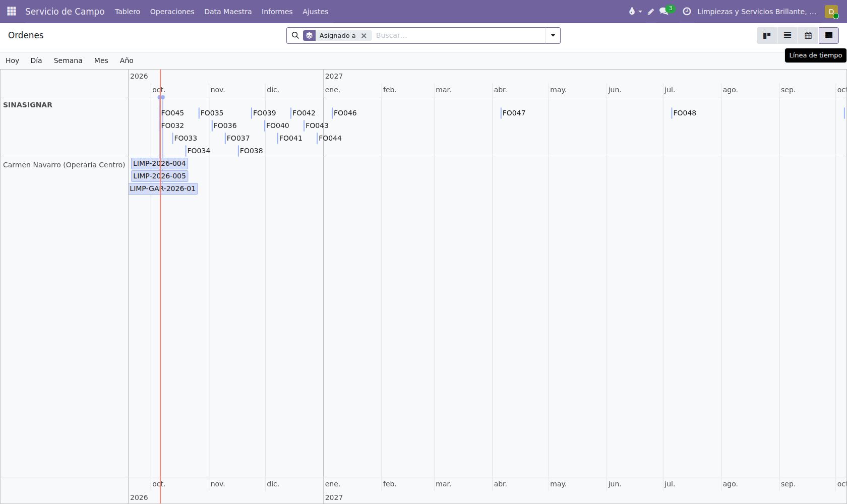Focus the Buscar search field
This screenshot has height=504, width=847.
click(x=459, y=35)
